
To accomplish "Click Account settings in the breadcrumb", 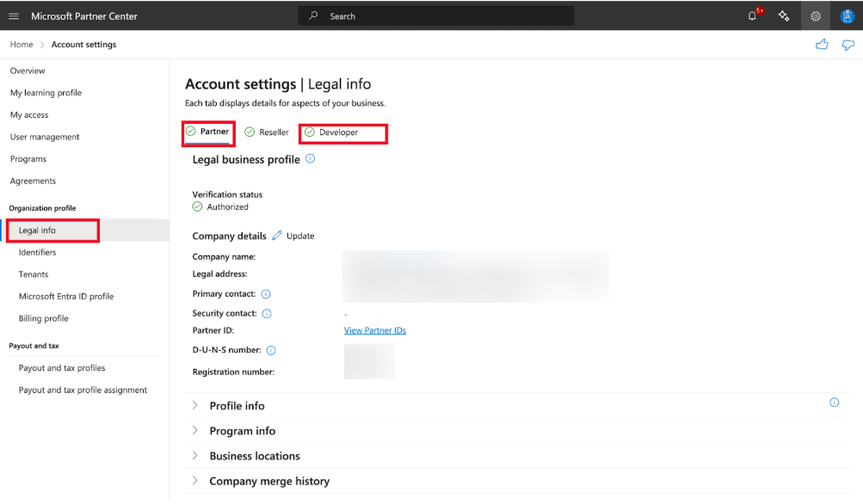I will (x=83, y=45).
